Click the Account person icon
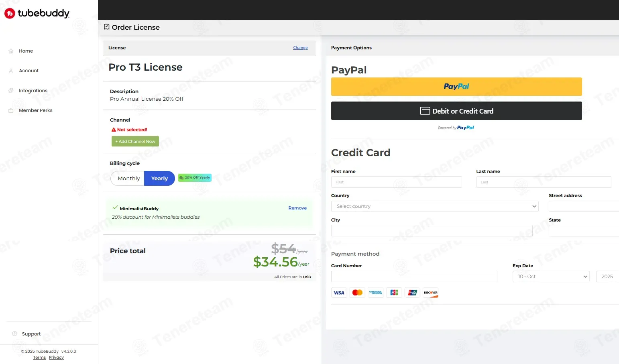Screen dimensions: 619x364 click(x=11, y=71)
